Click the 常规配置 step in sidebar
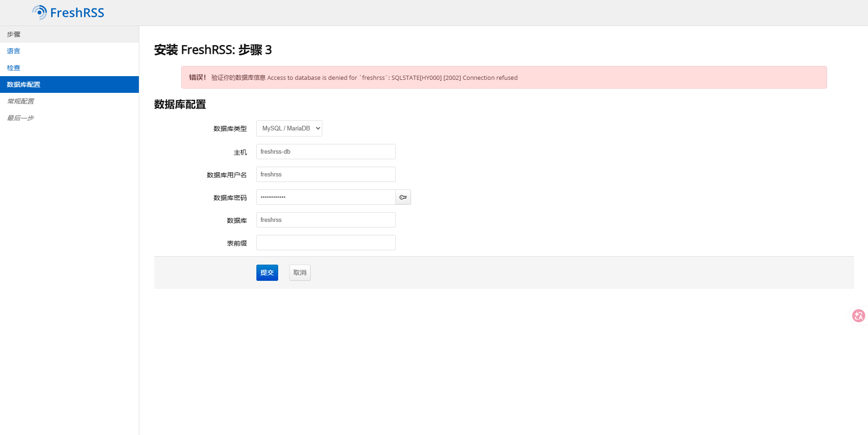868x435 pixels. [x=20, y=101]
